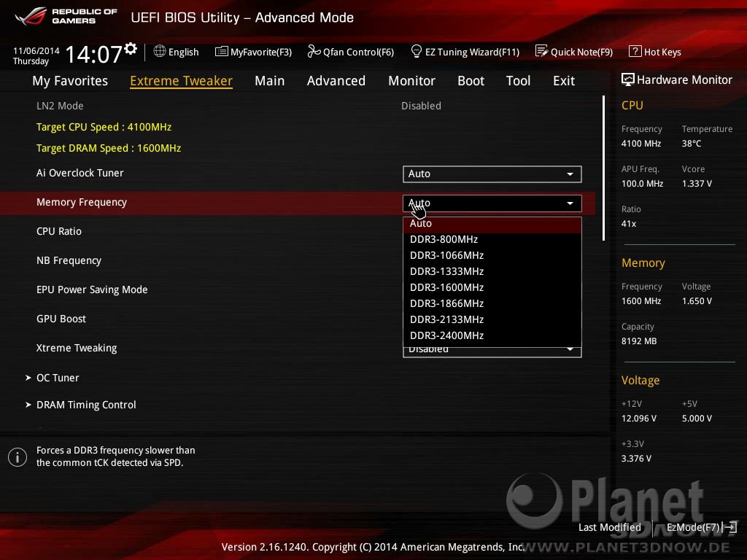Select EPU Power Saving Mode setting

click(92, 290)
